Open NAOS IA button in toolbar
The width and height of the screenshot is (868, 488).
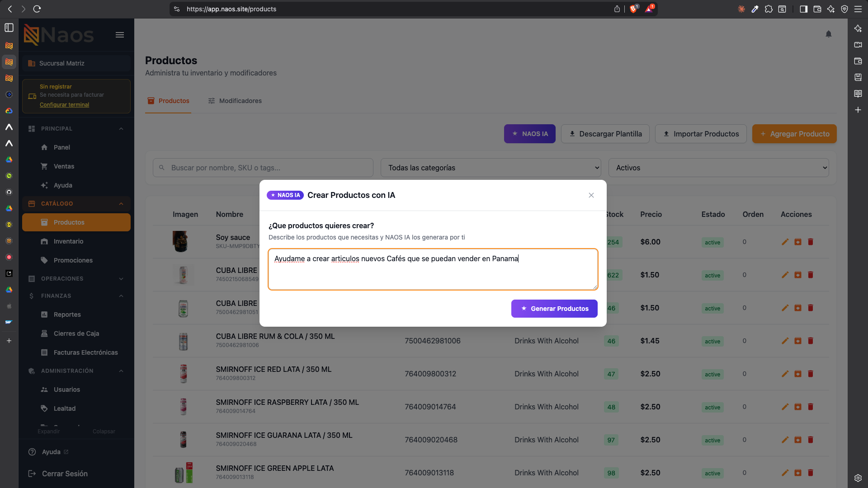[530, 134]
